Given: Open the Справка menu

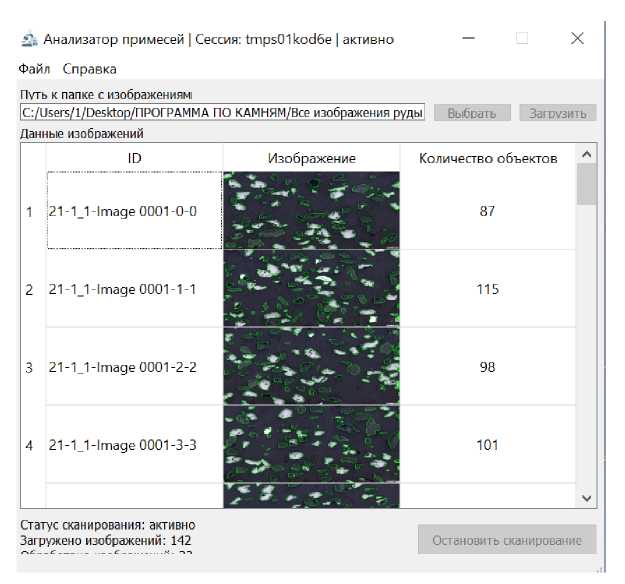Looking at the screenshot, I should pyautogui.click(x=90, y=69).
